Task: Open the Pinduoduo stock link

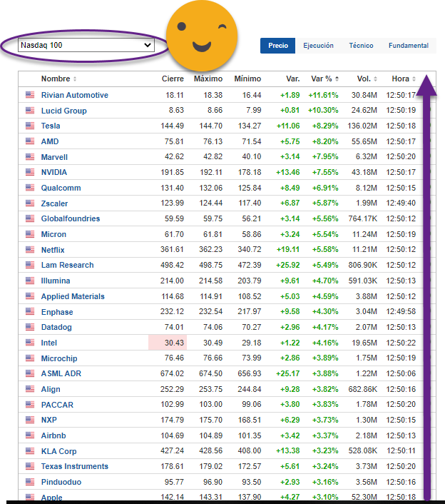Action: point(61,482)
